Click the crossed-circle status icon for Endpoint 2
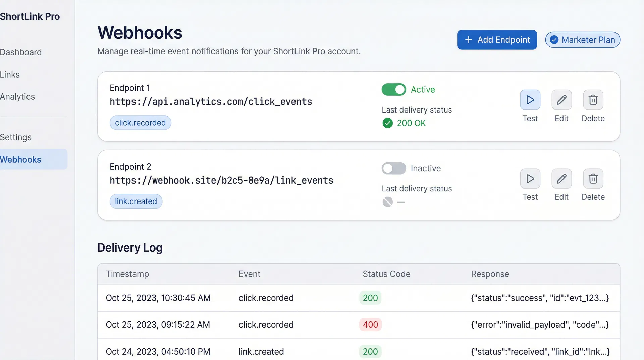Screen dimensions: 644x360 tap(387, 201)
